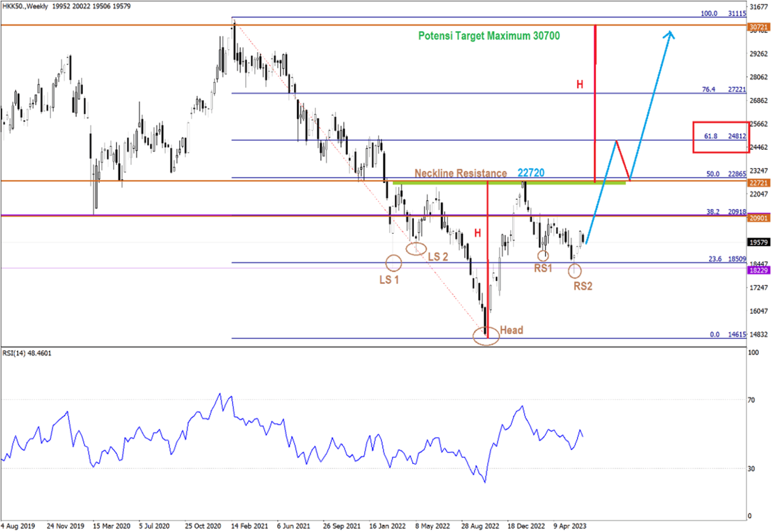Select the LS 1 circle marker

tap(393, 263)
